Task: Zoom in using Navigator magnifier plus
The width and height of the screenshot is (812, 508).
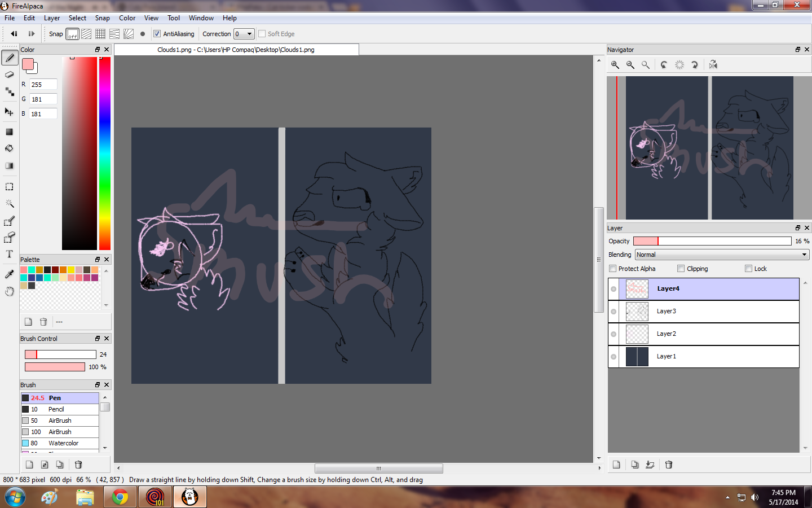Action: 615,65
